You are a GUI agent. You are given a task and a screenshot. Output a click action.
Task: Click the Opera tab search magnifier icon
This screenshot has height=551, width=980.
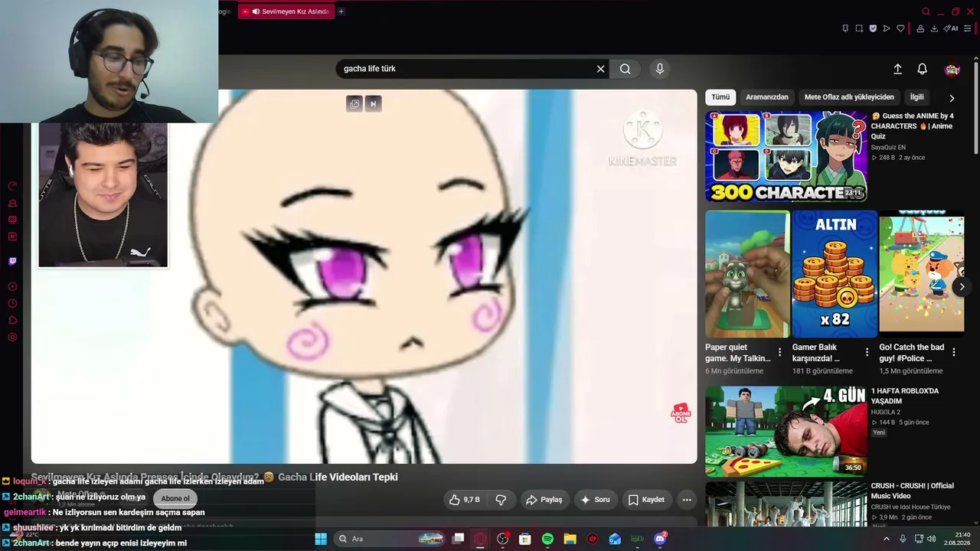926,11
